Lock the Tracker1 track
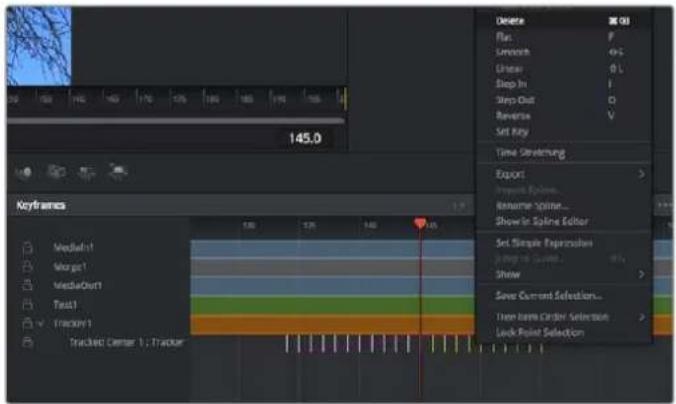676x404 pixels. pyautogui.click(x=28, y=323)
